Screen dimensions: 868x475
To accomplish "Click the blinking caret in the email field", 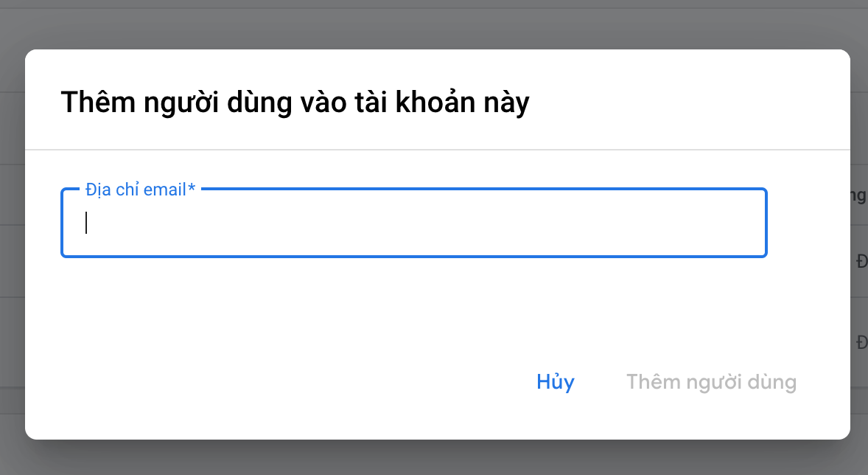I will [x=86, y=223].
